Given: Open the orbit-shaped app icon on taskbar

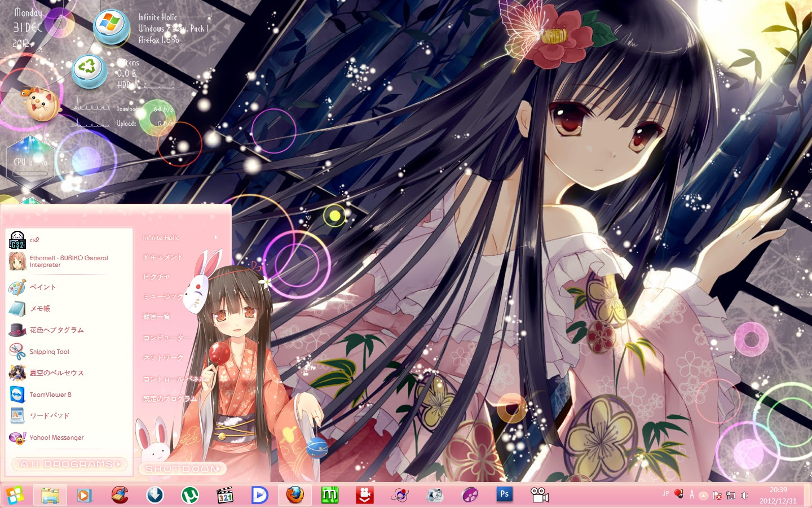Looking at the screenshot, I should (400, 496).
